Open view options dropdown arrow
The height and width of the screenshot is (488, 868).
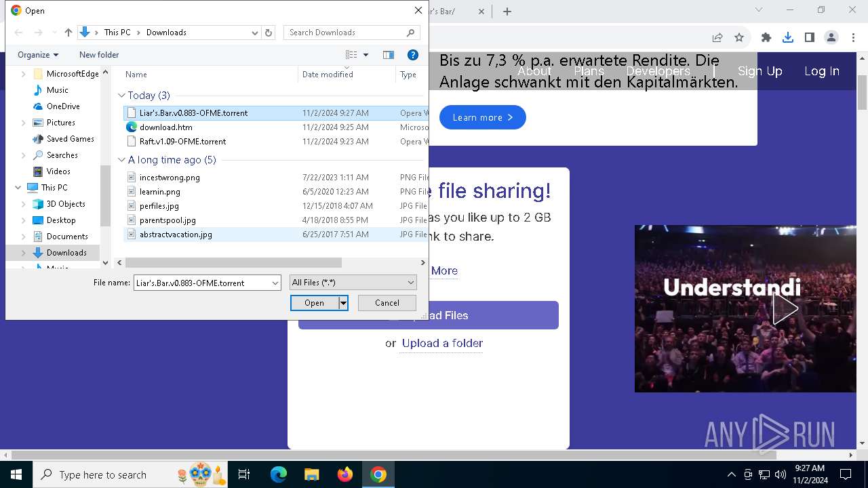coord(366,55)
